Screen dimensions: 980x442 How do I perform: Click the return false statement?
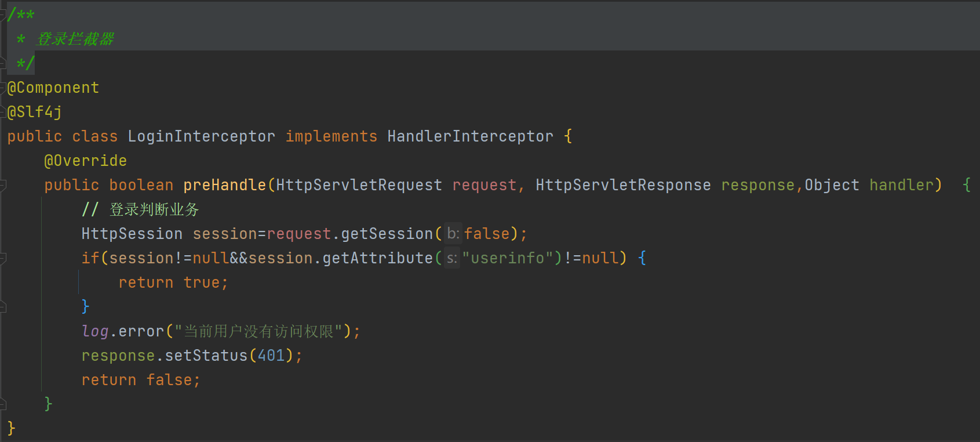coord(141,380)
